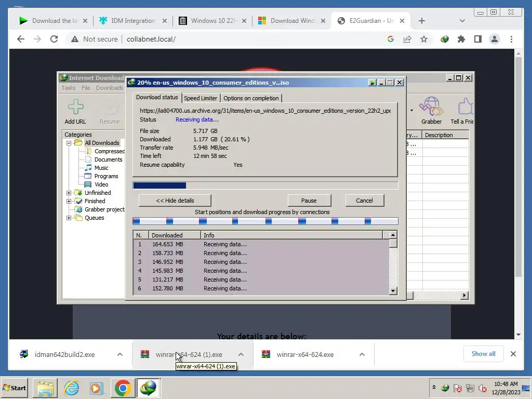This screenshot has height=399, width=532.
Task: Open the Chrome extensions puzzle icon
Action: click(461, 39)
